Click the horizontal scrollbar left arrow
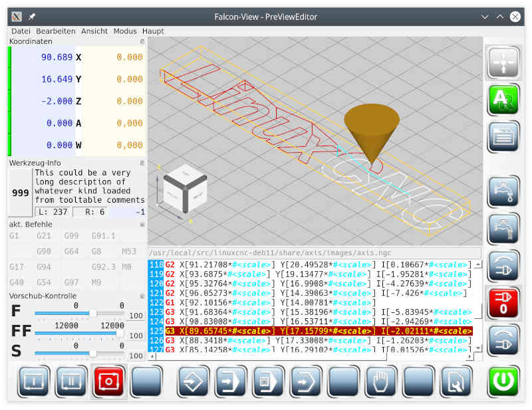532x410 pixels. [152, 356]
